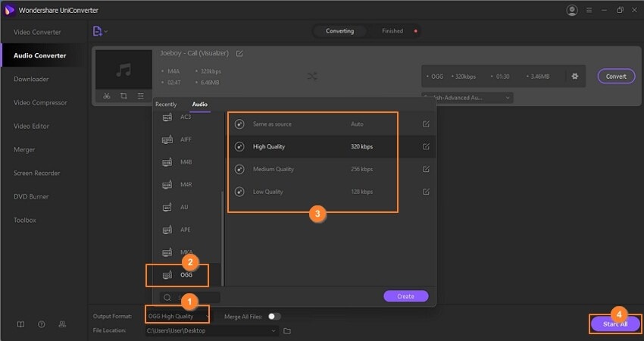Screen dimensions: 644x341
Task: Open the File Location dropdown
Action: click(212, 330)
